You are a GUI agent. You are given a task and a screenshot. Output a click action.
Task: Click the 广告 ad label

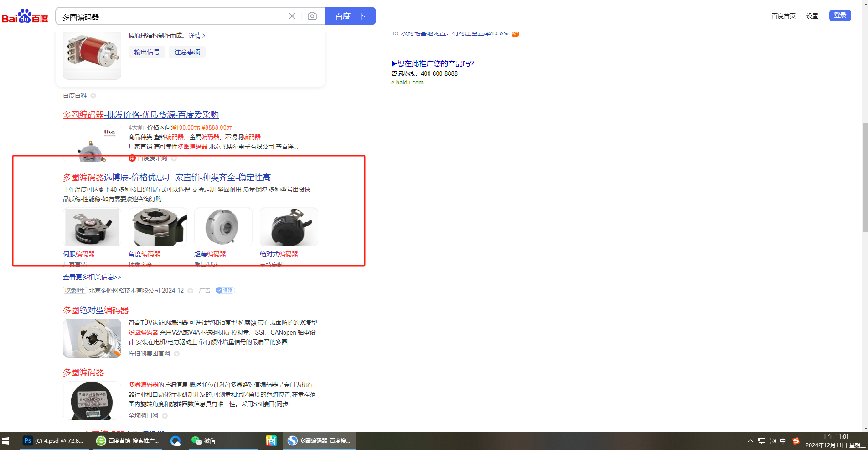click(205, 290)
